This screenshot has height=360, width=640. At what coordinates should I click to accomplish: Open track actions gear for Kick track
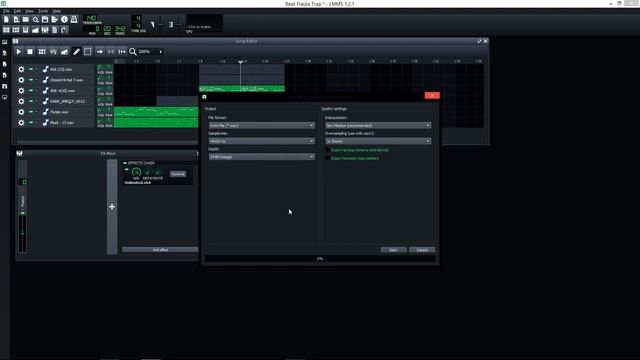point(21,69)
